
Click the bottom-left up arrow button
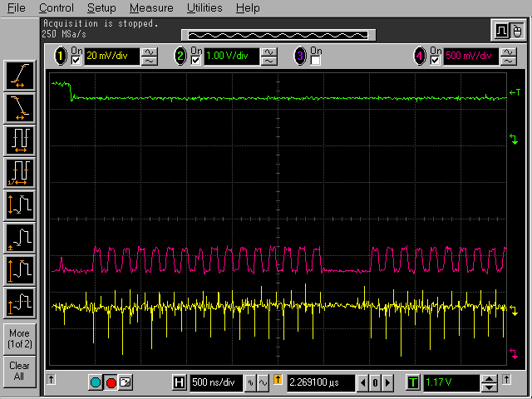pos(52,379)
